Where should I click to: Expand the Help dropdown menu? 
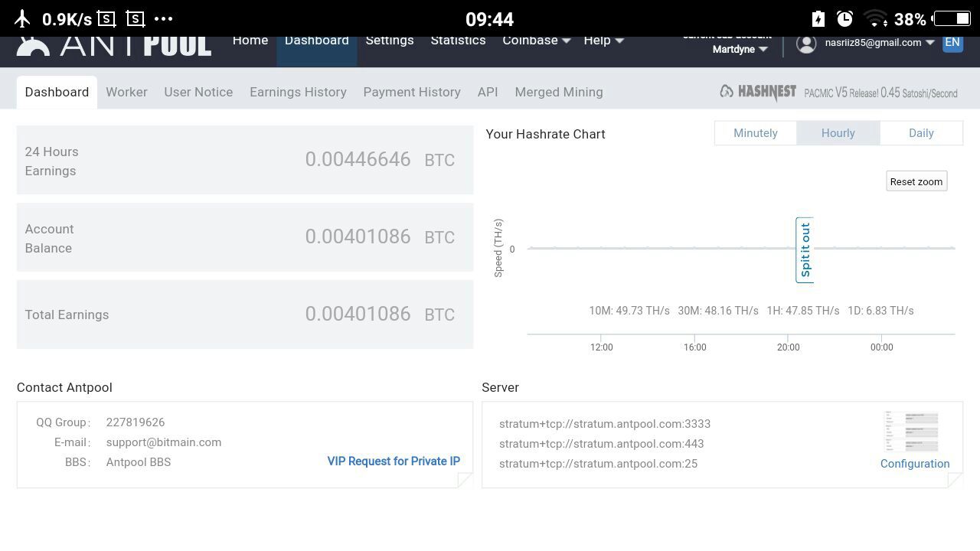click(603, 41)
